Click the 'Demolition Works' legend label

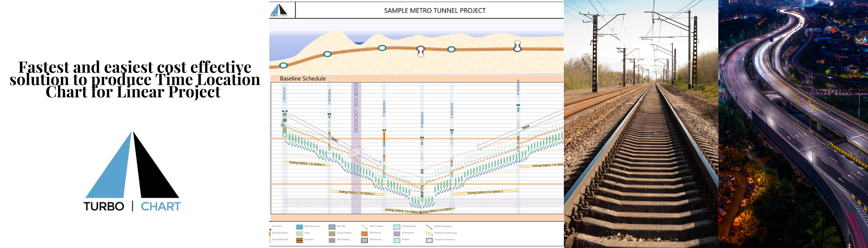[280, 233]
